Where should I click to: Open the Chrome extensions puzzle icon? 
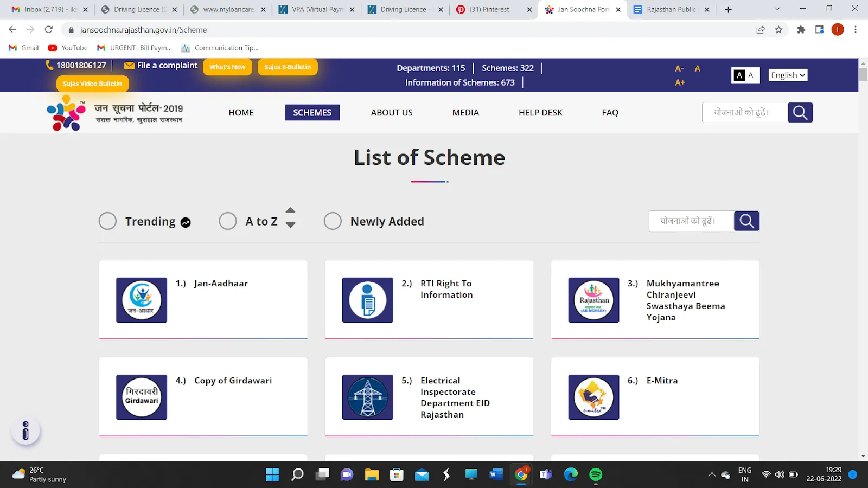tap(801, 30)
